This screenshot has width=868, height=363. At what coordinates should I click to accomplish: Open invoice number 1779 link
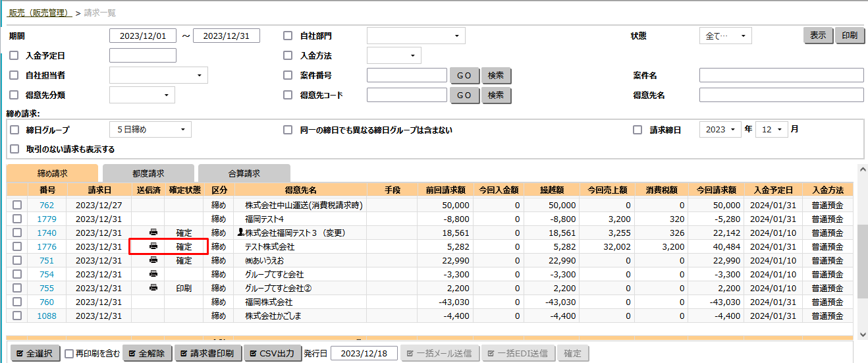pos(47,219)
